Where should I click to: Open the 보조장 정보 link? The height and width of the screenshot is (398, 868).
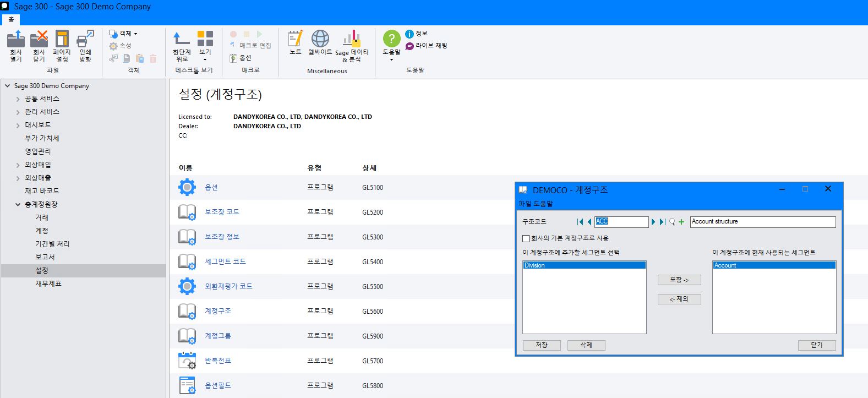[222, 237]
